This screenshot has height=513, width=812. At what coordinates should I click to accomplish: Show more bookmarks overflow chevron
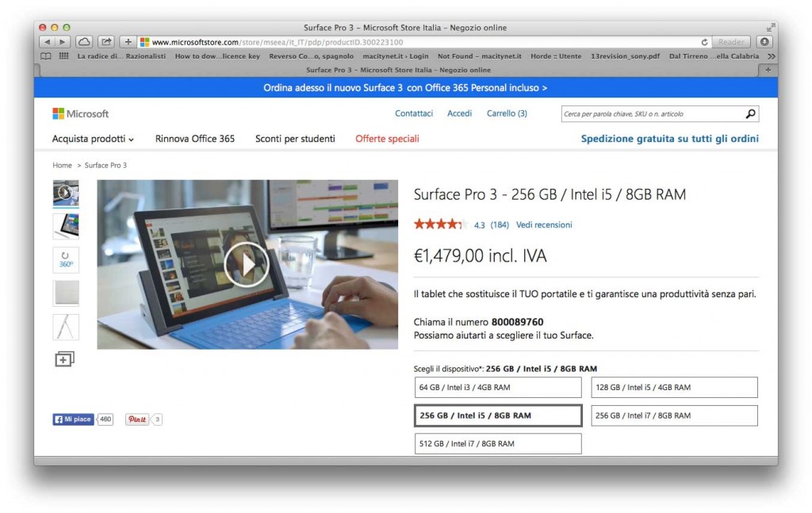click(771, 56)
